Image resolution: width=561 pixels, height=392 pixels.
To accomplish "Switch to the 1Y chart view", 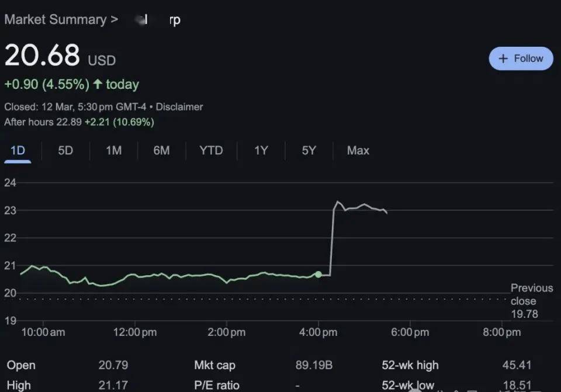I will [x=261, y=150].
